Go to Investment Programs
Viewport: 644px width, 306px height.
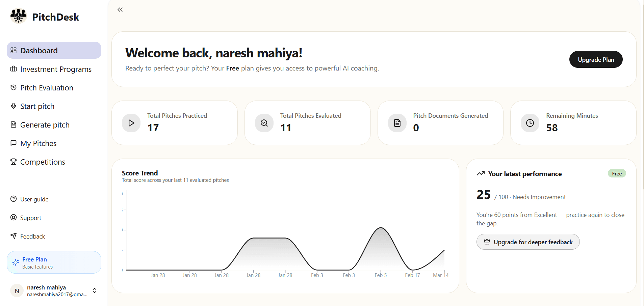tap(54, 69)
